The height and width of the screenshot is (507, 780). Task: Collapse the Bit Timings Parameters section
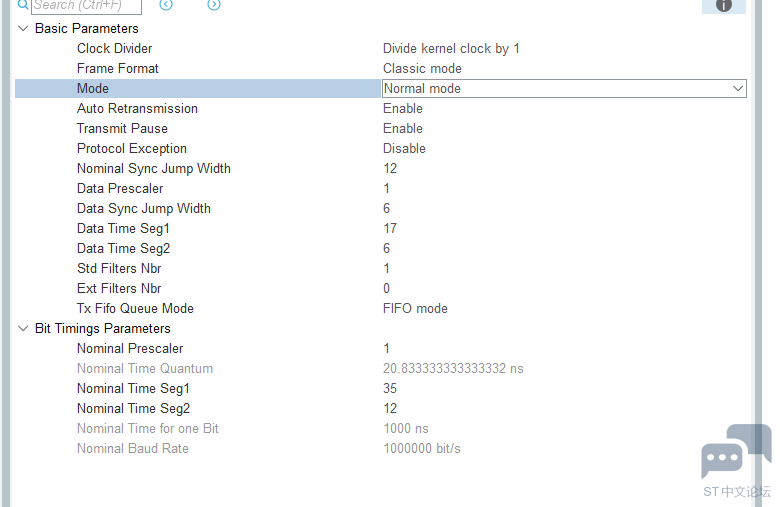(x=23, y=328)
